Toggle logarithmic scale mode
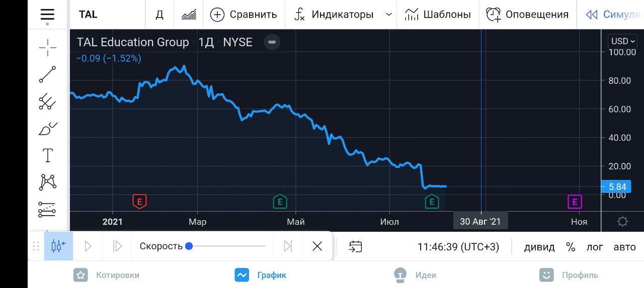 pos(595,247)
